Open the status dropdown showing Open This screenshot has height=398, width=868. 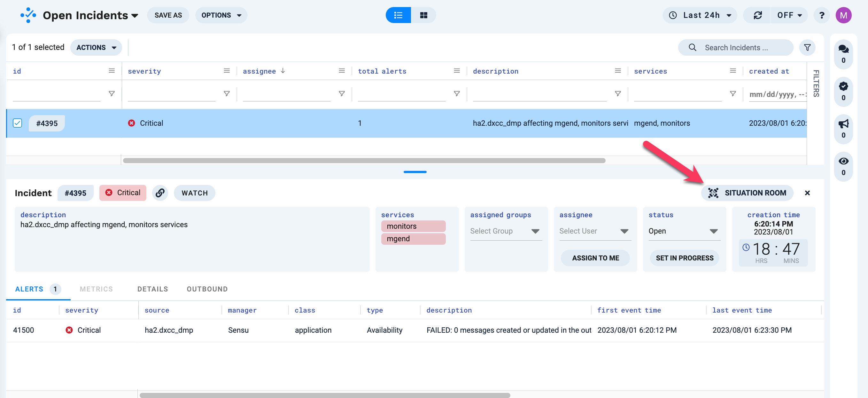click(684, 231)
